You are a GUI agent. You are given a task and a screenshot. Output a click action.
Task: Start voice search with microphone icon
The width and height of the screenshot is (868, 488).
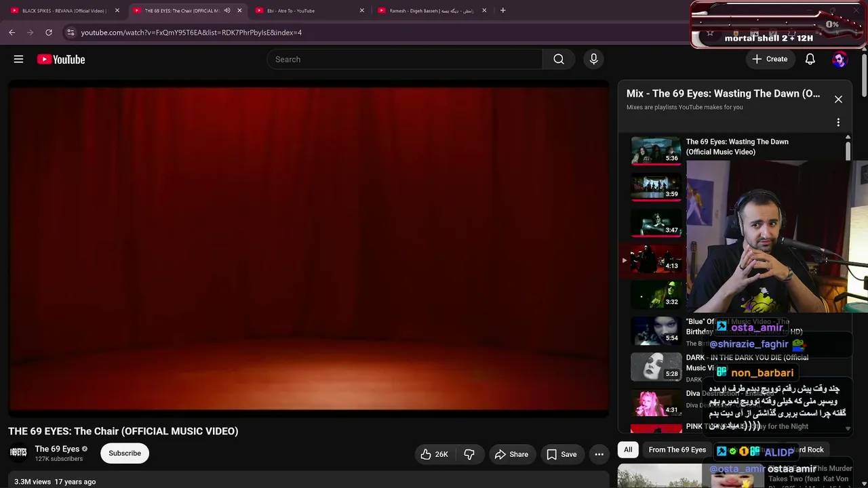click(x=593, y=59)
